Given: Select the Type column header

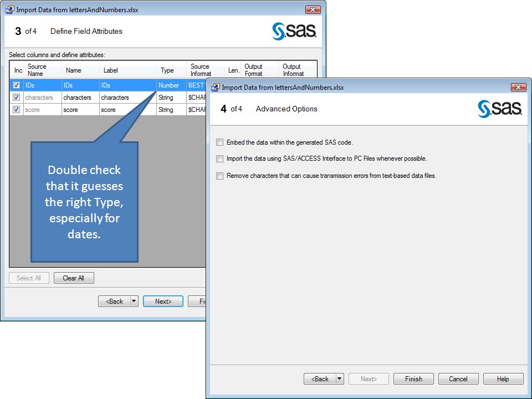Looking at the screenshot, I should pyautogui.click(x=171, y=70).
